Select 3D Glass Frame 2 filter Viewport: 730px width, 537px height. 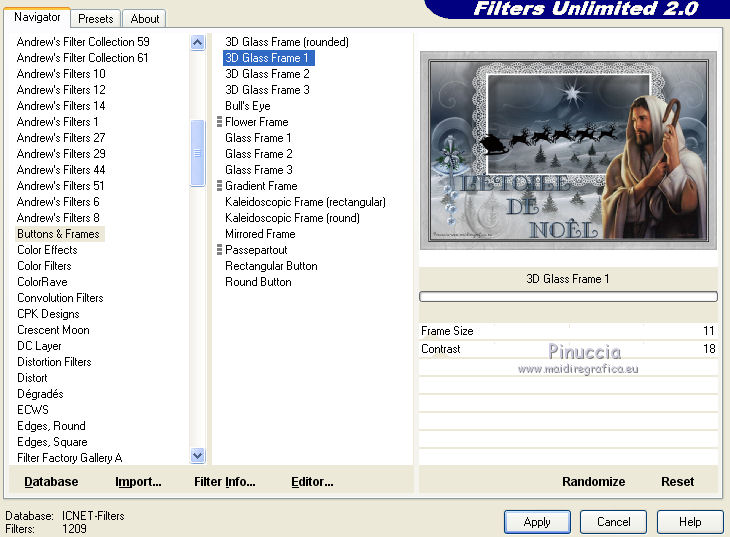(267, 74)
